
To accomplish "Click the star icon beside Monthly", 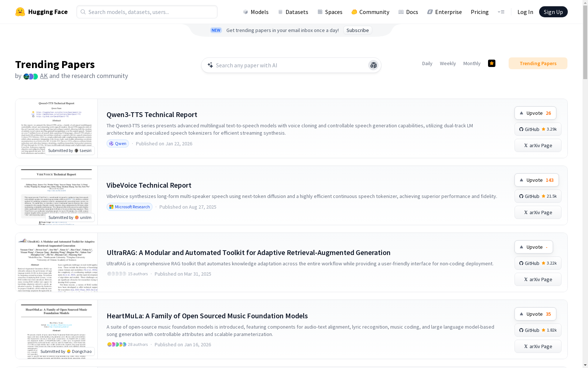I will point(492,63).
